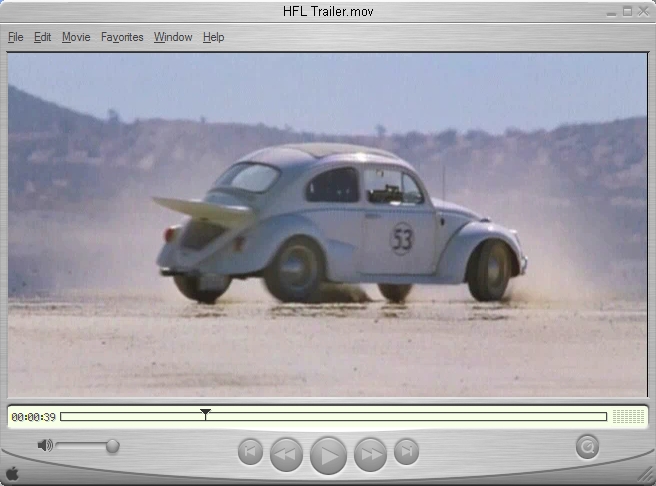656x486 pixels.
Task: Close the HFL Trailer.mov window
Action: pyautogui.click(x=643, y=12)
